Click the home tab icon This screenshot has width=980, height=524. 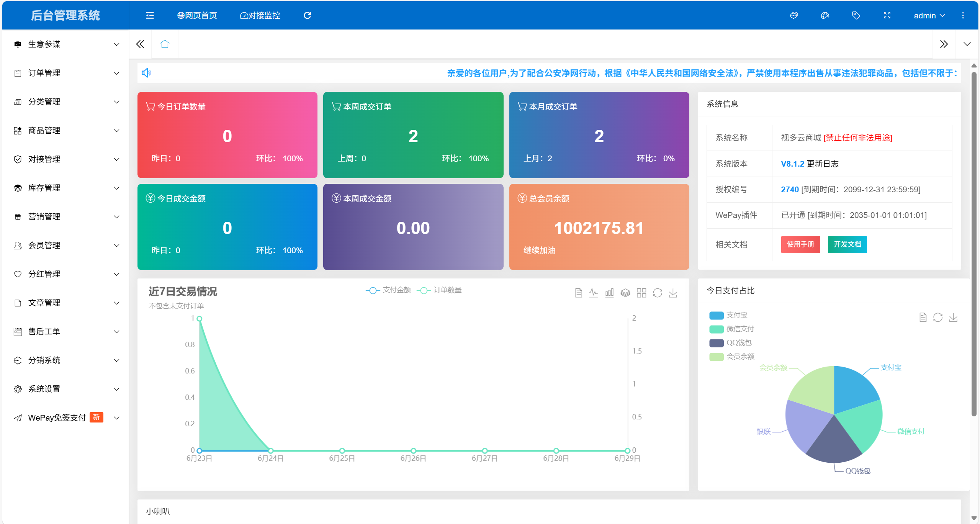click(x=165, y=44)
